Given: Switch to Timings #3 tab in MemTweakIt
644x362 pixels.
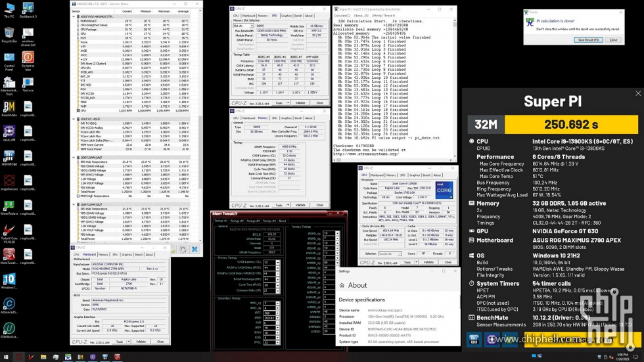Looking at the screenshot, I should point(253,221).
